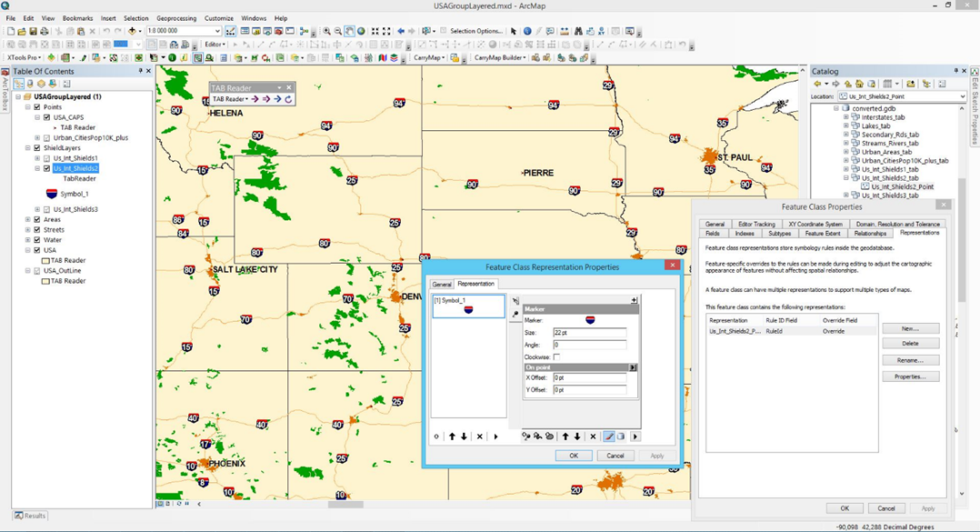Open the Geoprocessing menu
The width and height of the screenshot is (980, 532).
[176, 18]
